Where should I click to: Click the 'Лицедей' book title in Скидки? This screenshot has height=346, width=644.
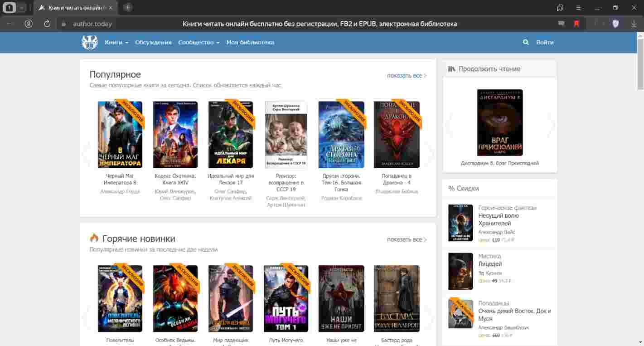tap(490, 264)
